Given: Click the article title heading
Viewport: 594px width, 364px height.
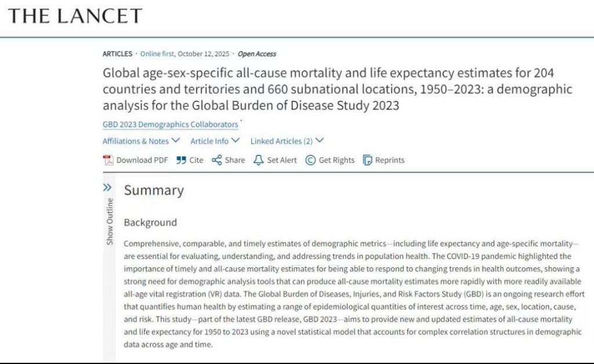Looking at the screenshot, I should (337, 90).
